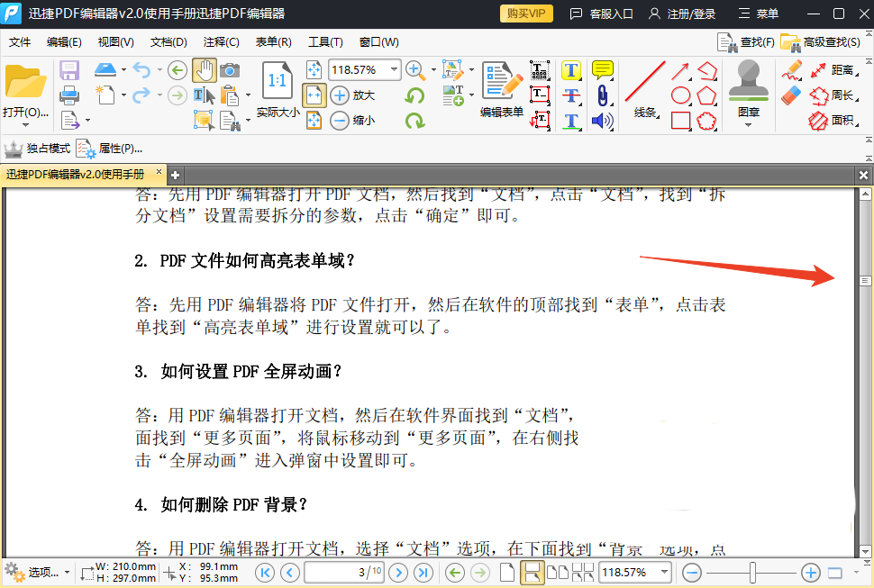Toggle the 独占模式 exclusive mode
This screenshot has width=874, height=588.
tap(37, 149)
